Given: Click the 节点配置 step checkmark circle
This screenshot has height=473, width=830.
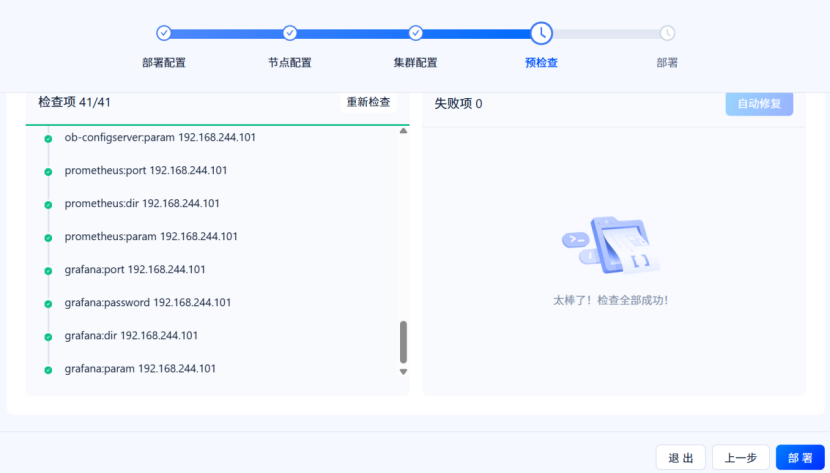Looking at the screenshot, I should pyautogui.click(x=290, y=33).
